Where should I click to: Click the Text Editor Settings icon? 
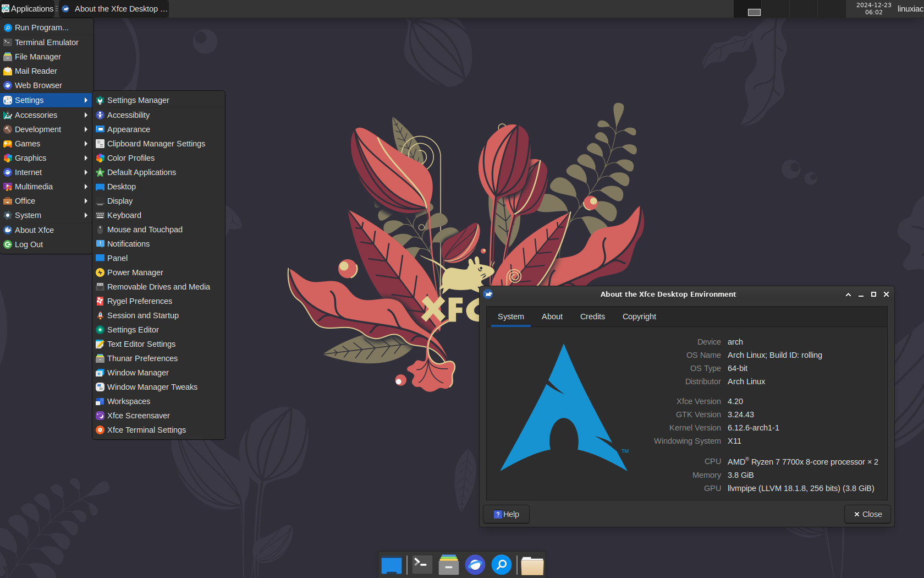[x=100, y=344]
